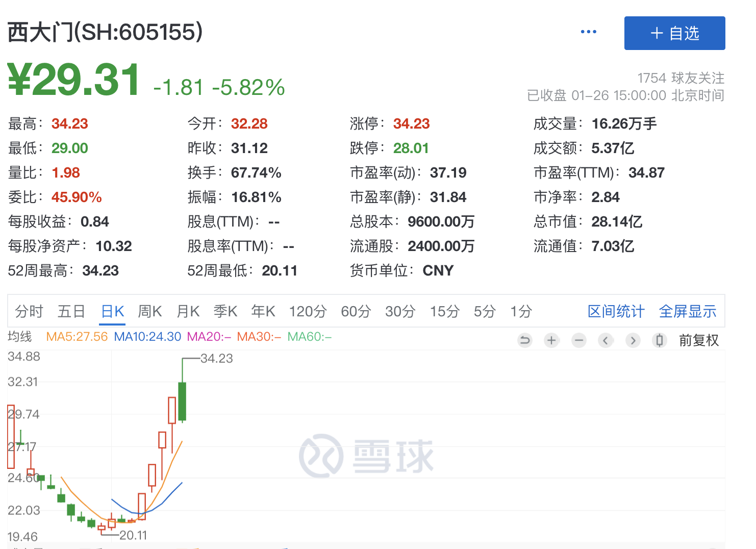Select the 周K tab
The width and height of the screenshot is (756, 549).
click(x=150, y=311)
